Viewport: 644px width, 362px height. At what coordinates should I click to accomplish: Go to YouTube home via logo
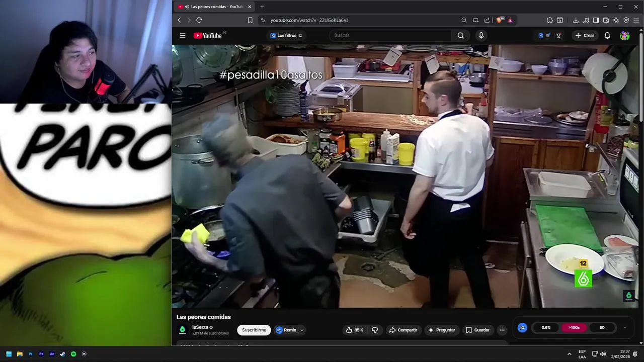point(208,35)
